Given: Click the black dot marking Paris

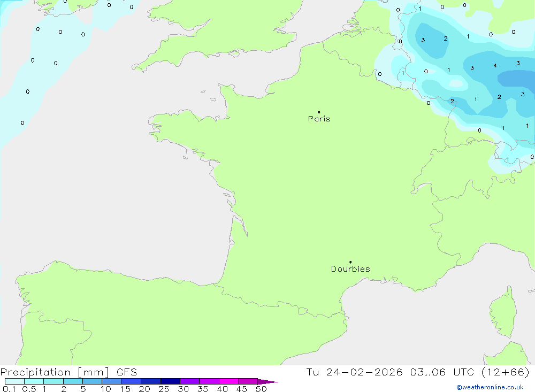Looking at the screenshot, I should click(319, 112).
